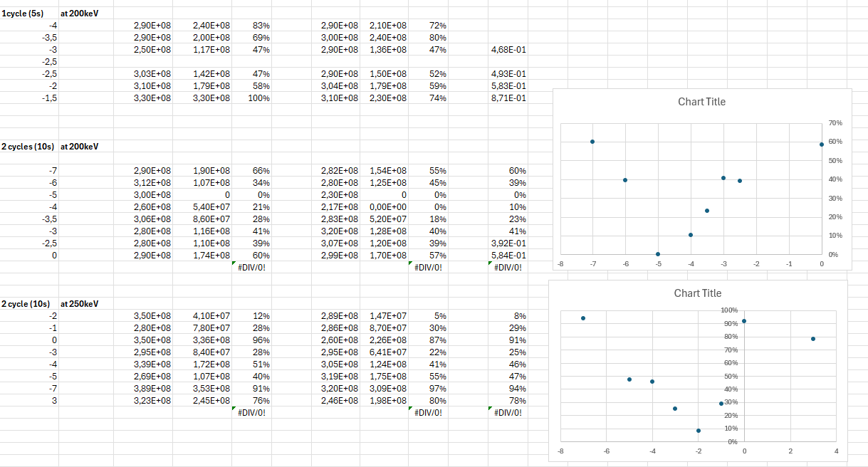Select the 3,53E+08 value

(x=202, y=389)
